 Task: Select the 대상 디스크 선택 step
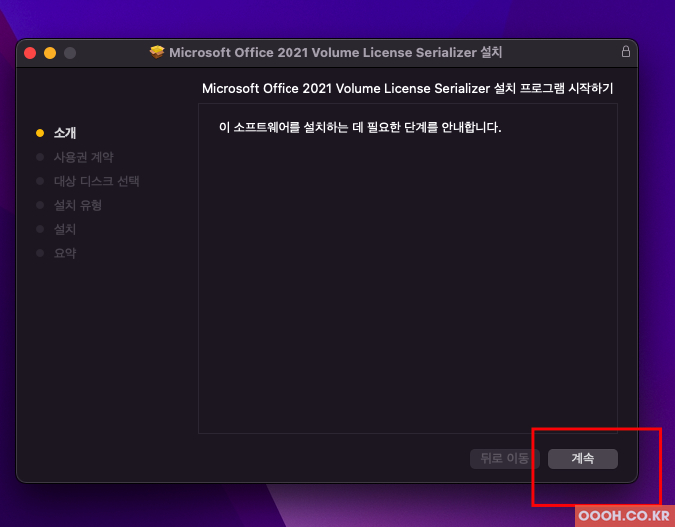(96, 181)
